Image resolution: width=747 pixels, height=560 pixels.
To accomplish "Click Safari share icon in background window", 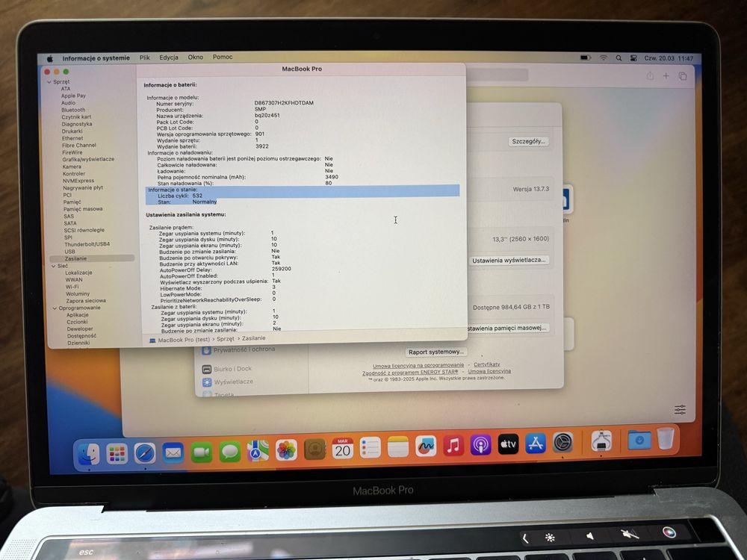I will (650, 75).
